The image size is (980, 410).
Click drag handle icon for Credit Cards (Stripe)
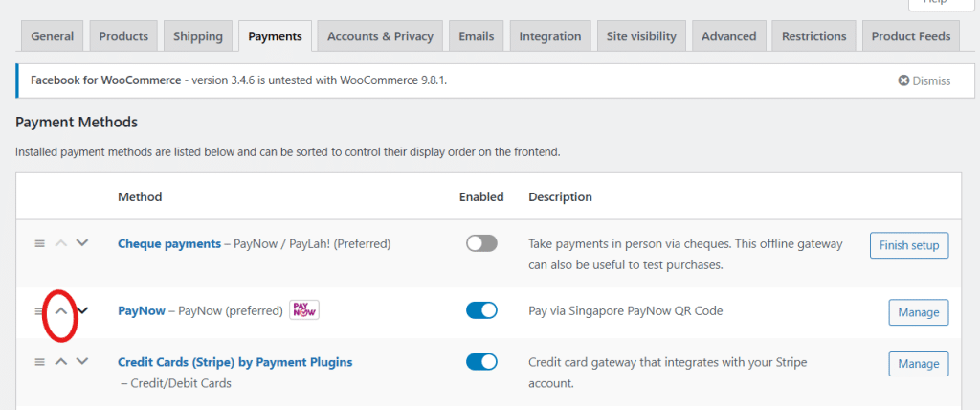(39, 361)
